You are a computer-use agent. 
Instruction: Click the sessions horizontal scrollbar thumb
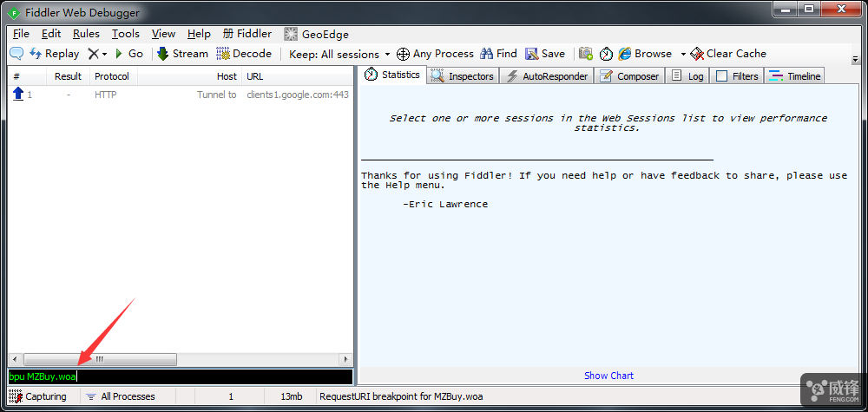(x=100, y=359)
